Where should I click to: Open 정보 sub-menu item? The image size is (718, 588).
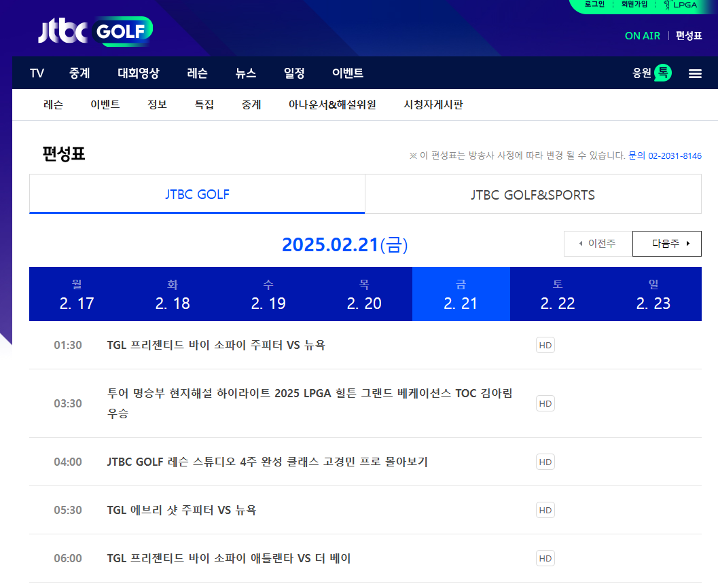(157, 105)
